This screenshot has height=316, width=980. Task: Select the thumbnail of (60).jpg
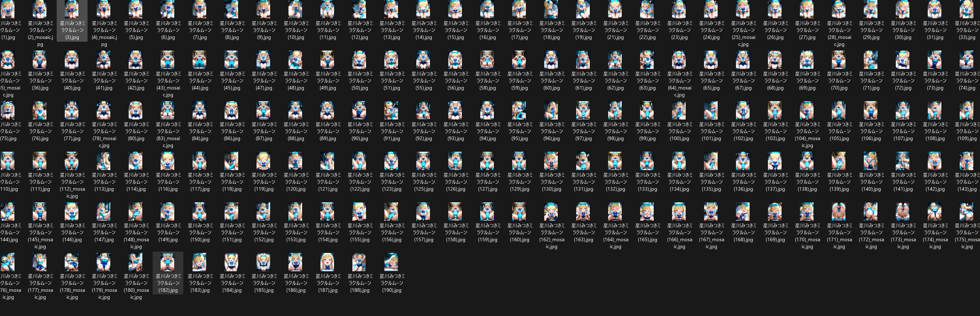[551, 60]
